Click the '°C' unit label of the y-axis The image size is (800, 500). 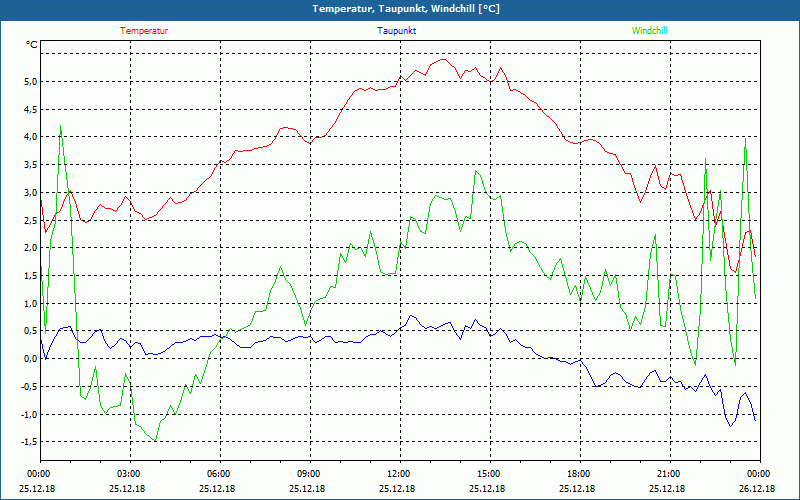point(32,45)
